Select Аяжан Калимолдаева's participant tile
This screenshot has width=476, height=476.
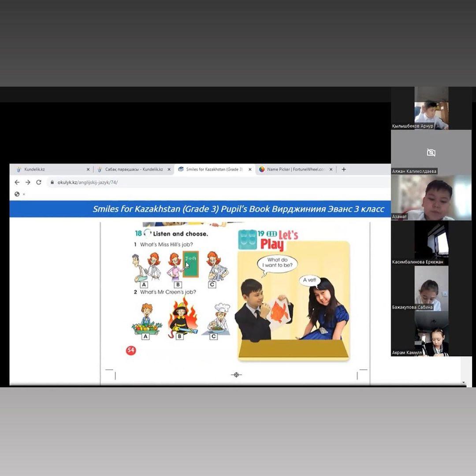(431, 152)
